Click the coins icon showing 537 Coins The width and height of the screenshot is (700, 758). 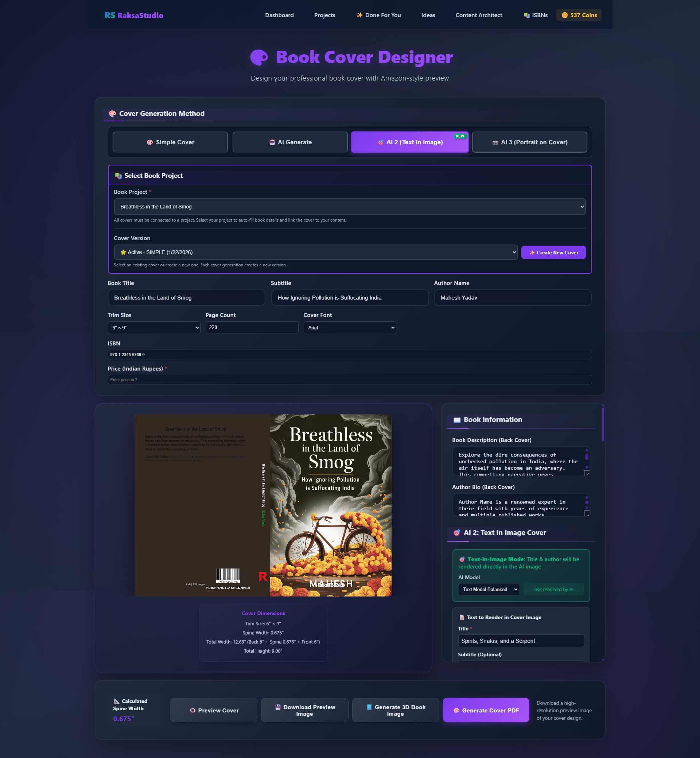click(564, 16)
